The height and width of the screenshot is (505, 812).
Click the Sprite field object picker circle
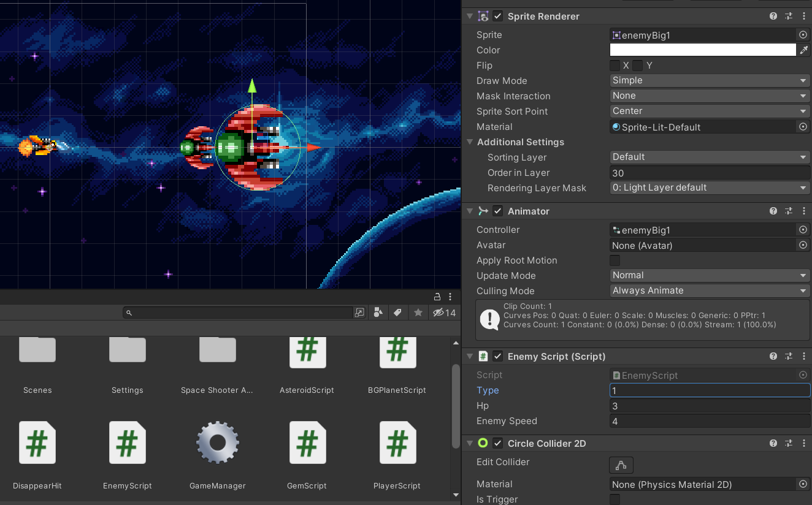click(x=803, y=35)
